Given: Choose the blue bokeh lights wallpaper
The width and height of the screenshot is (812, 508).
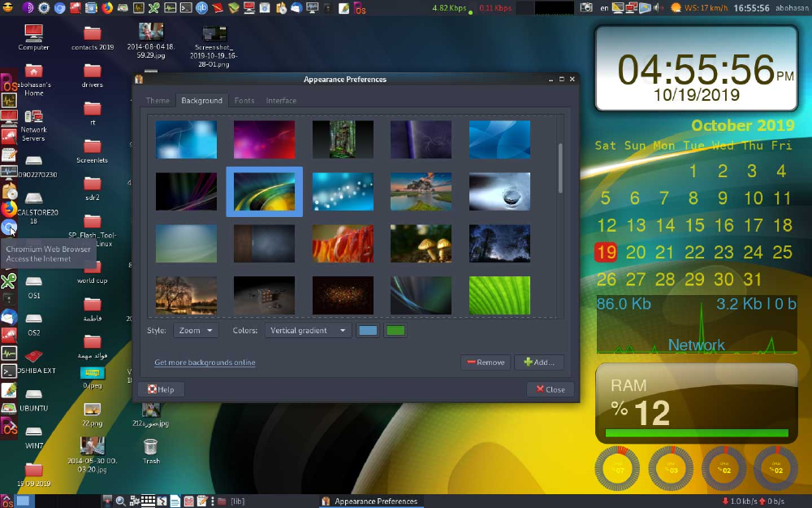Looking at the screenshot, I should [x=343, y=191].
